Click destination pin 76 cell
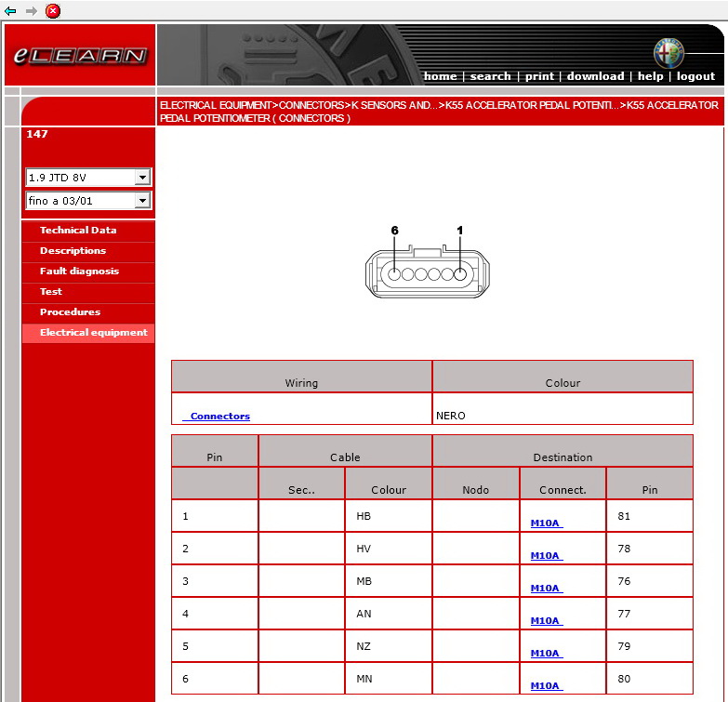This screenshot has height=702, width=728. tap(650, 581)
